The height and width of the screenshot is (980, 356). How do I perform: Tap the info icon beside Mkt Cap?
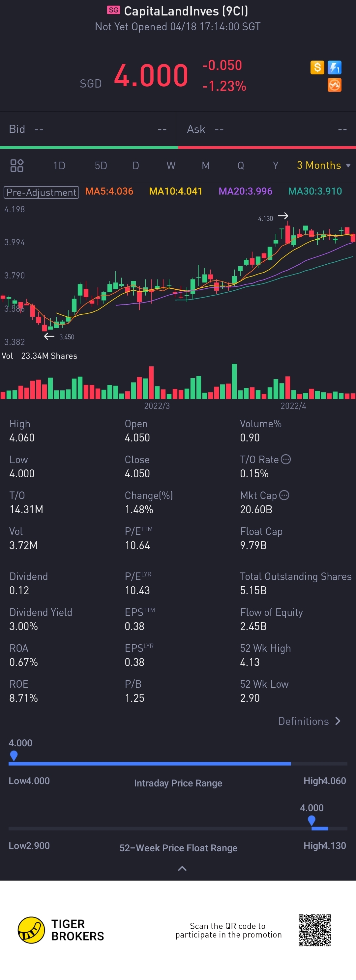click(284, 495)
